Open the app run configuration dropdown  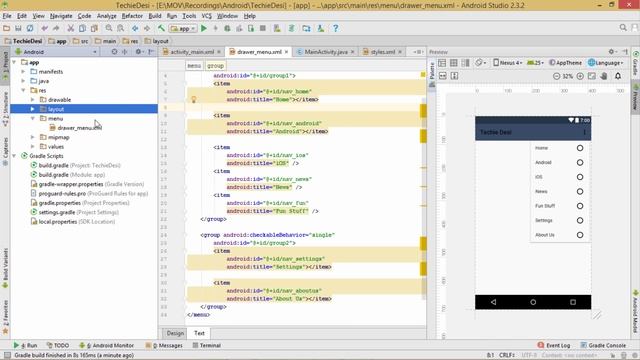183,29
